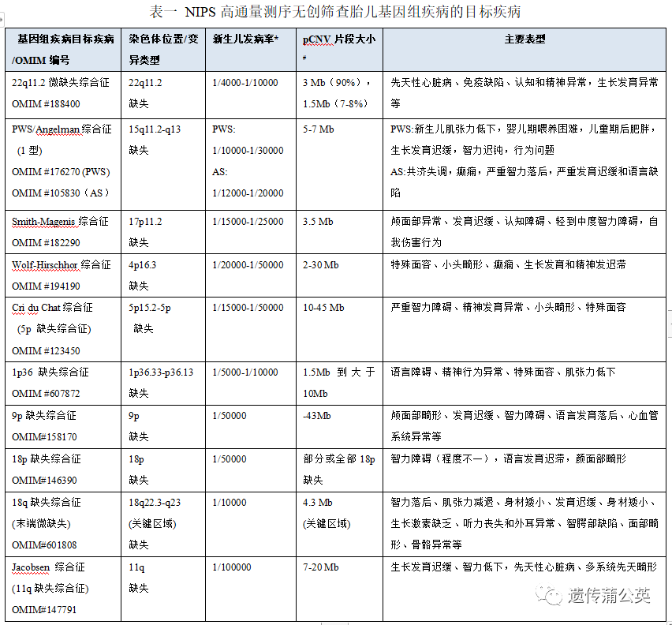The image size is (672, 625).
Task: Select the chromosome location "1p36.33-p36.13"
Action: [161, 372]
